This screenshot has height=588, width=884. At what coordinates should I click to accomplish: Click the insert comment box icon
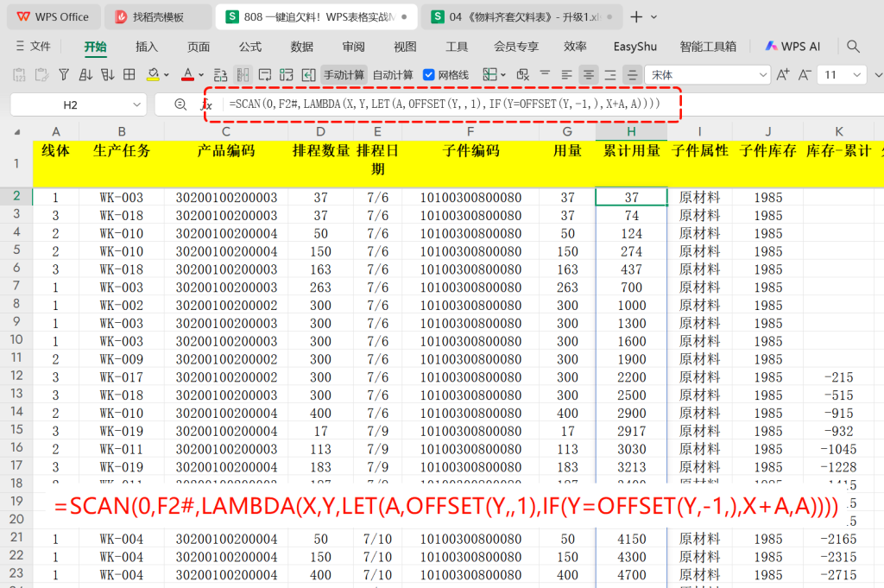click(x=264, y=75)
